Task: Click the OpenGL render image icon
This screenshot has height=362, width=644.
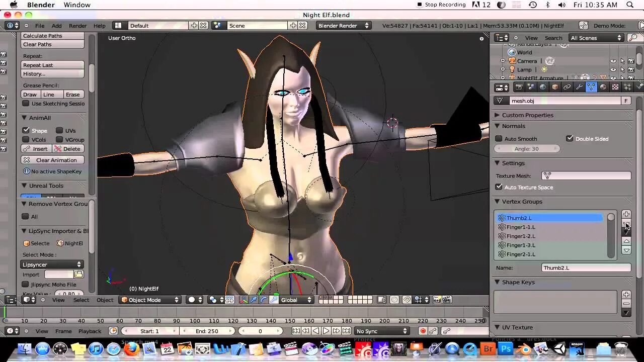Action: click(x=436, y=300)
